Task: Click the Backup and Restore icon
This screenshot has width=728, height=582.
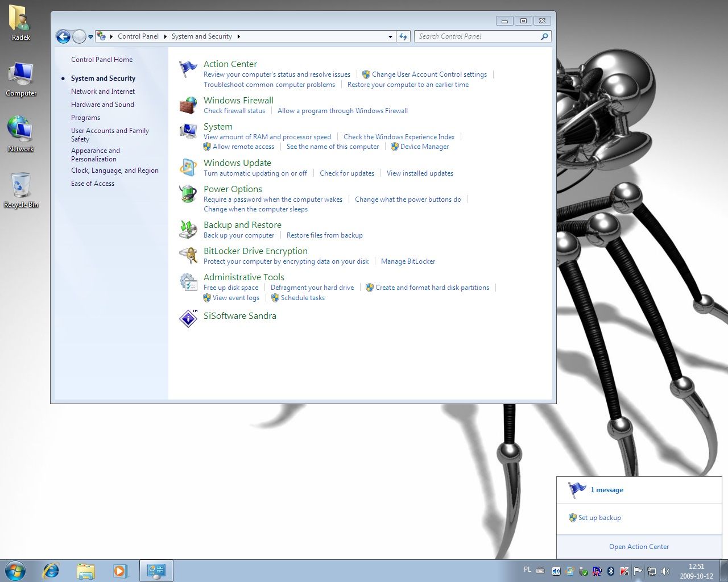Action: (188, 230)
